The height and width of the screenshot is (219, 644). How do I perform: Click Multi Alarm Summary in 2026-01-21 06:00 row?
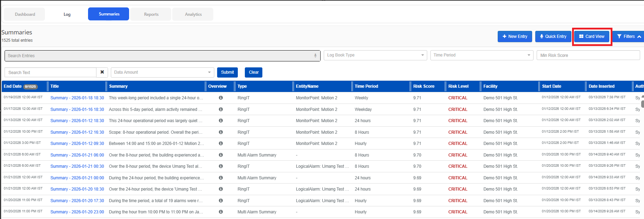[x=257, y=155]
